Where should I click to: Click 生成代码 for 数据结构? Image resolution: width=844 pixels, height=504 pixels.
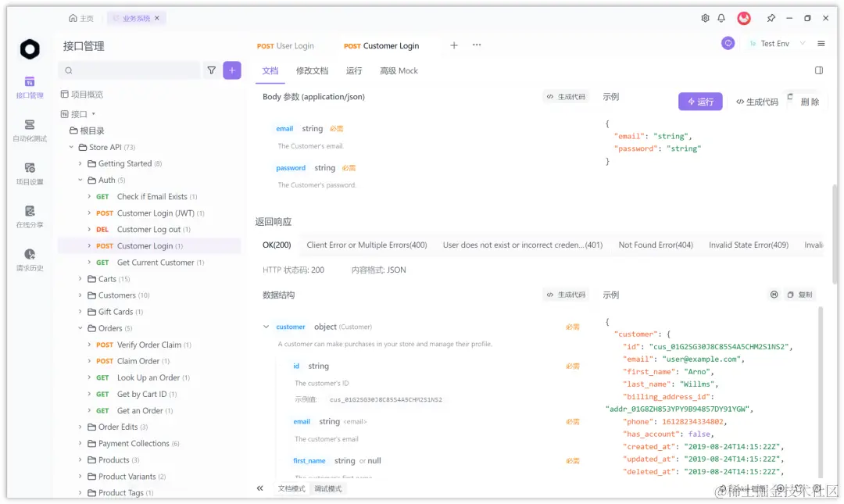click(567, 295)
